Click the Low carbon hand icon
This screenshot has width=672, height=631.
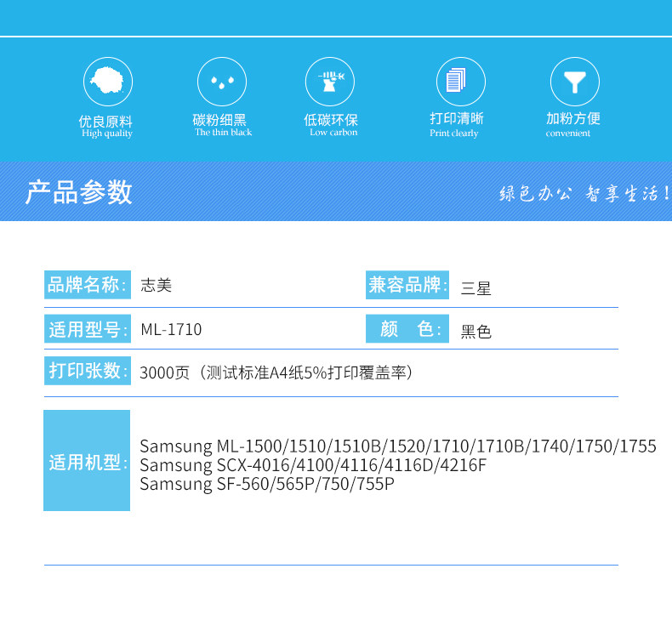(330, 82)
